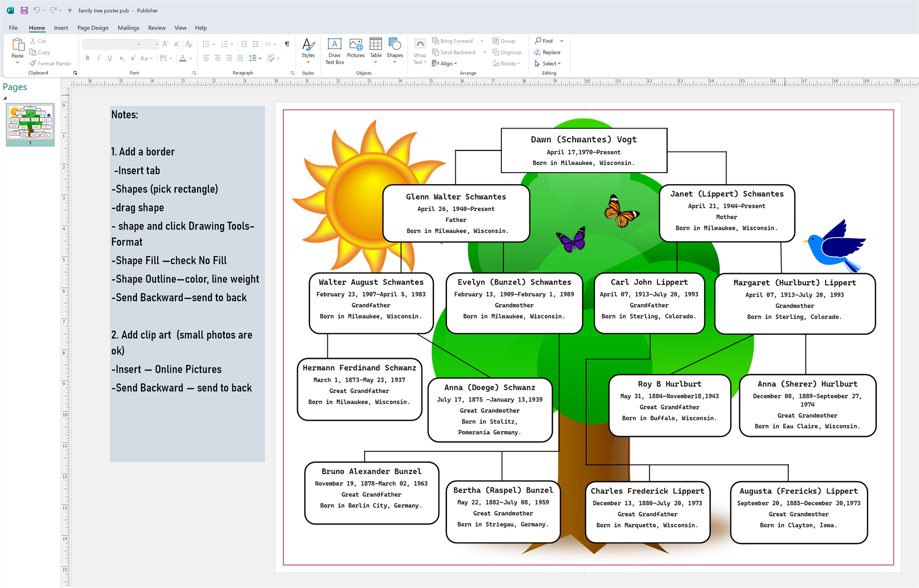Click the Copy button
Viewport: 919px width, 588px height.
click(40, 52)
